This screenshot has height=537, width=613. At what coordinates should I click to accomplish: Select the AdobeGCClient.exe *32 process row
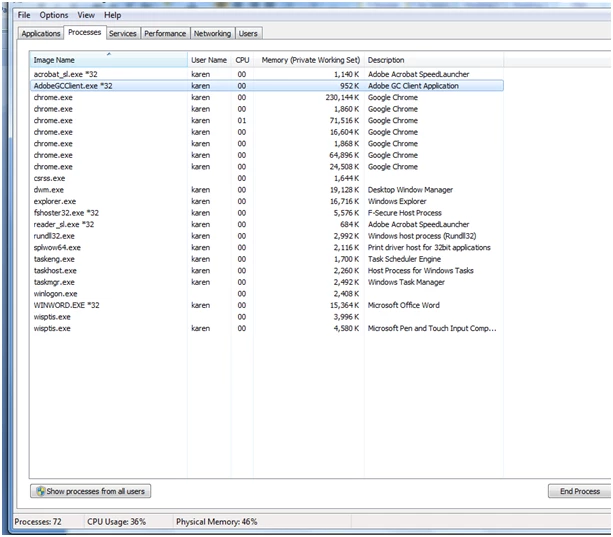point(267,86)
